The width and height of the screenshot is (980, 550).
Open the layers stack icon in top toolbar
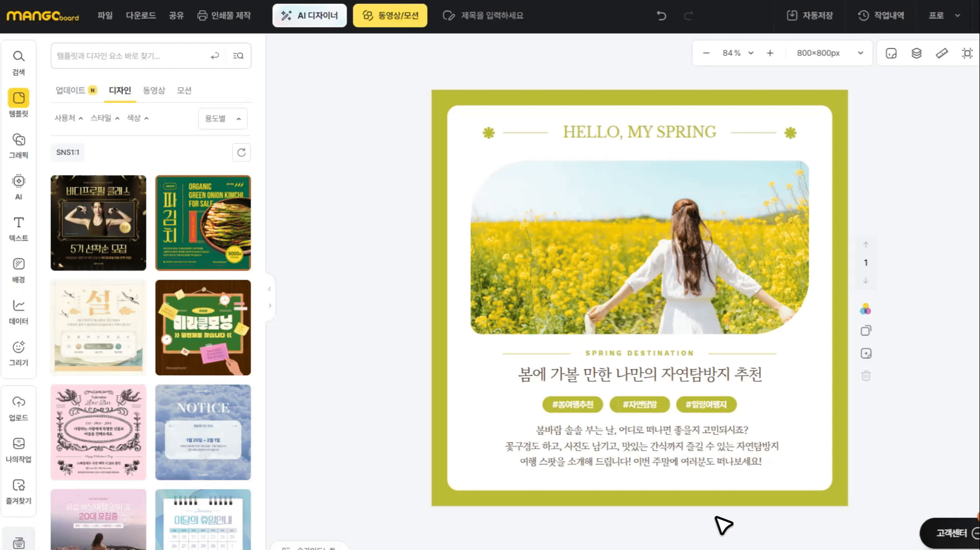click(916, 53)
